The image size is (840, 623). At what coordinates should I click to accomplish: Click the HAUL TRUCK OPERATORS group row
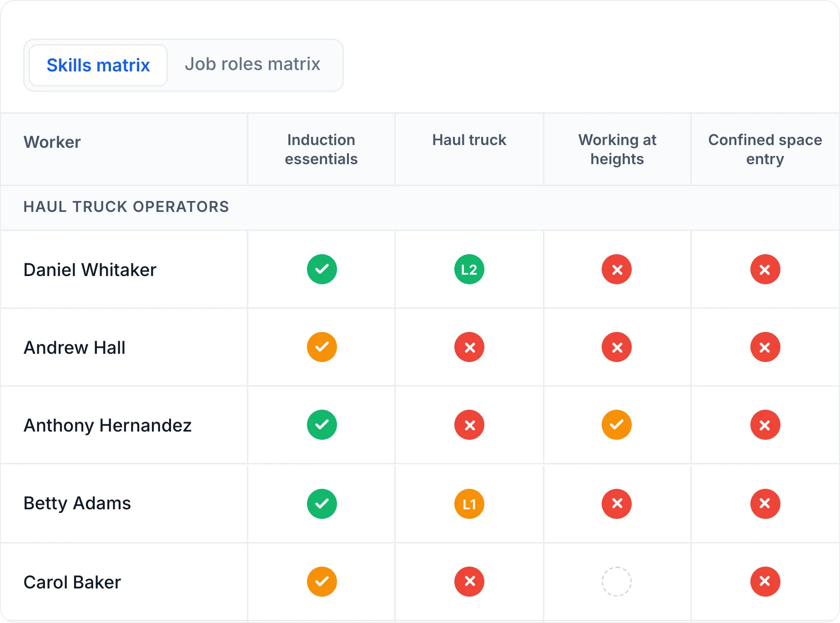coord(420,207)
